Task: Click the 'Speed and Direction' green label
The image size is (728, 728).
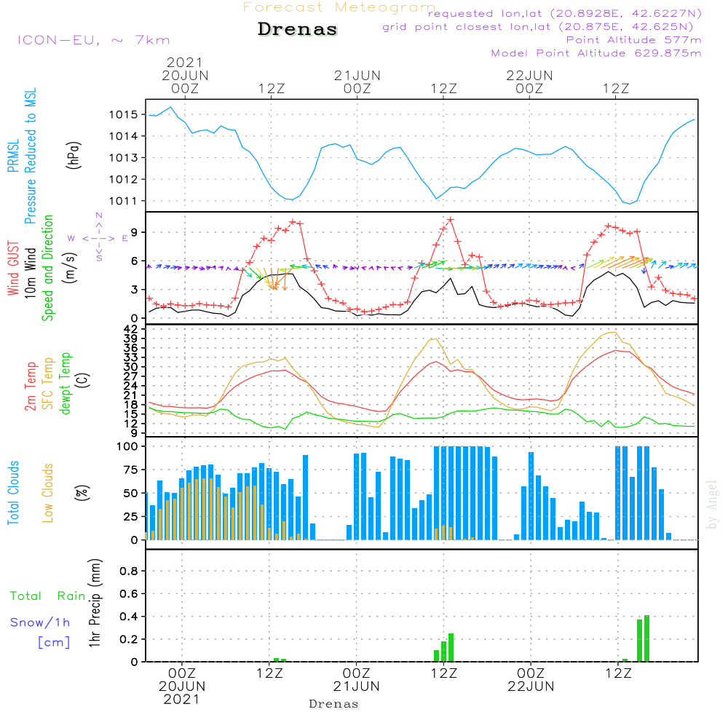Action: (x=48, y=268)
